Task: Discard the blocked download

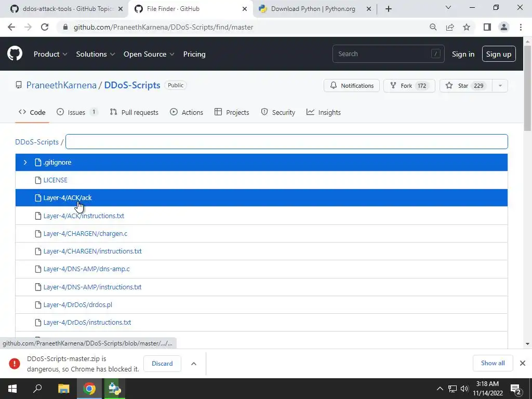Action: click(162, 363)
